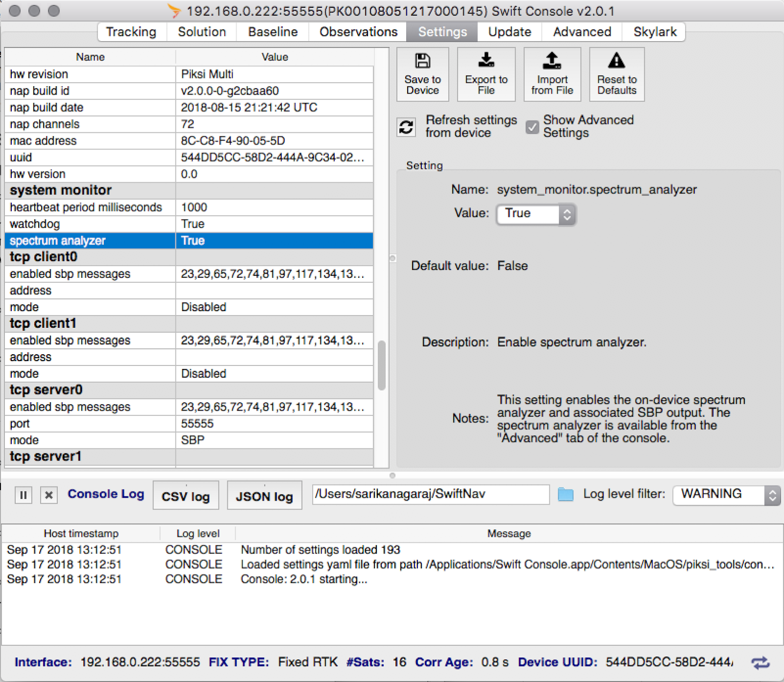
Task: Click the Name column header
Action: coord(90,57)
